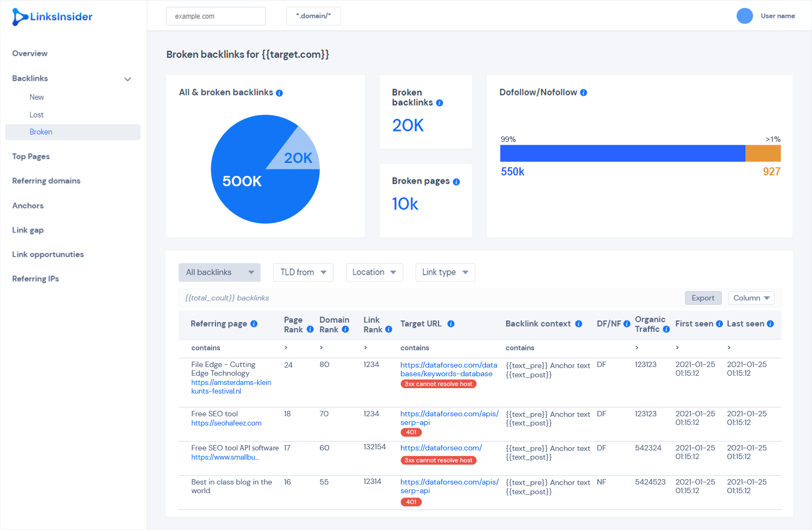Go to Lost backlinks submenu
This screenshot has height=530, width=812.
pyautogui.click(x=37, y=115)
